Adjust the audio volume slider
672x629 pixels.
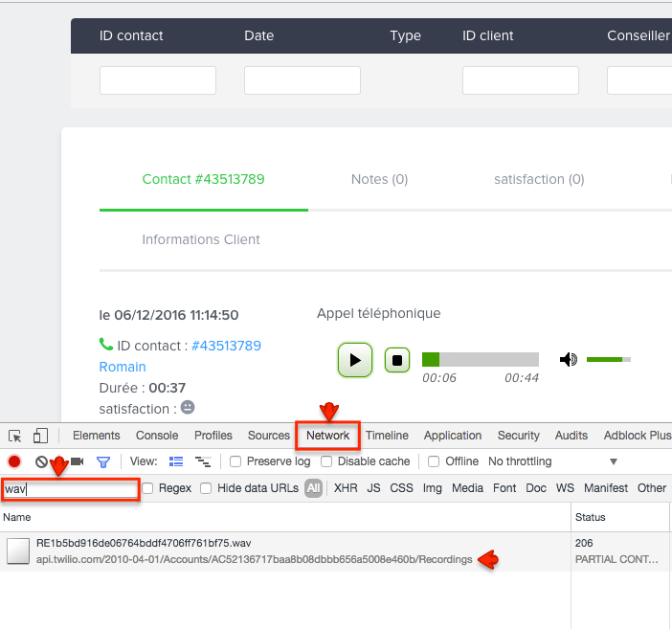pos(608,359)
